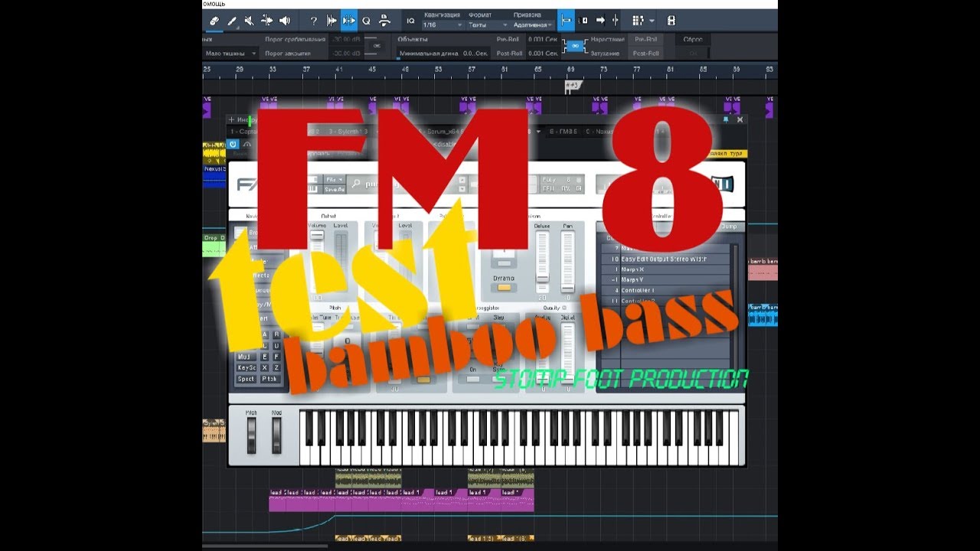This screenshot has height=551, width=980.
Task: Select the Bend tool
Action: (x=267, y=21)
